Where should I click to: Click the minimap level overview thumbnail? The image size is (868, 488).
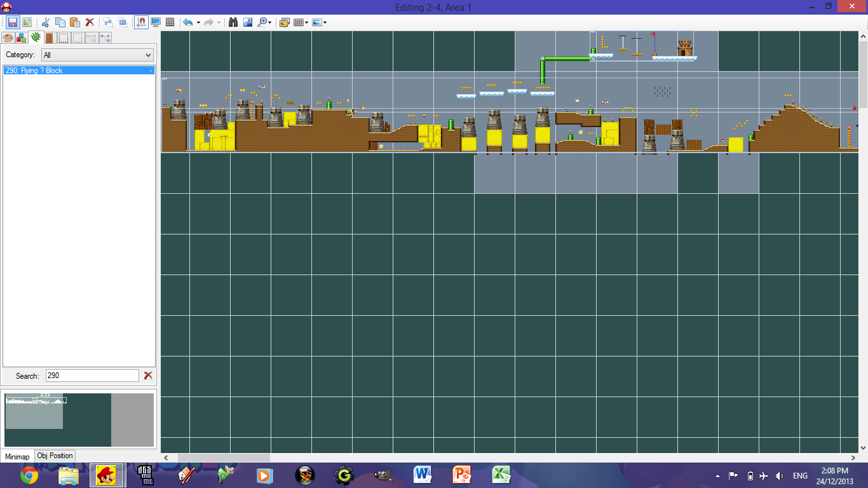pyautogui.click(x=79, y=419)
